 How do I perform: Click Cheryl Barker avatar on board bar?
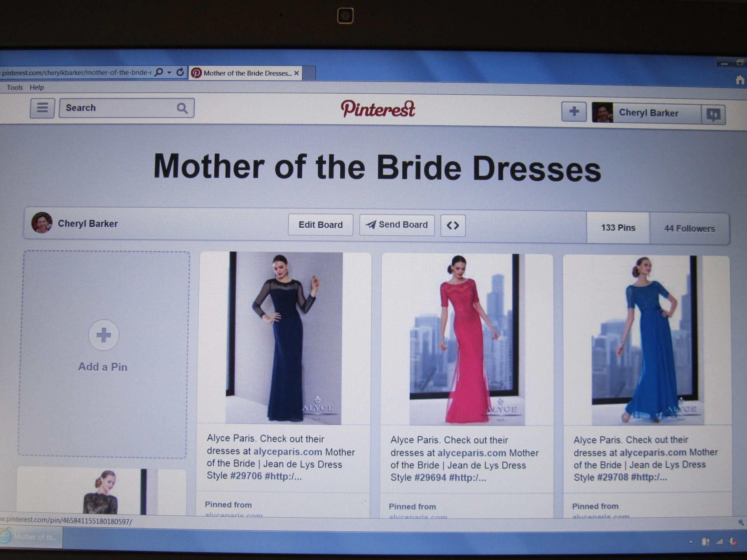click(x=42, y=223)
